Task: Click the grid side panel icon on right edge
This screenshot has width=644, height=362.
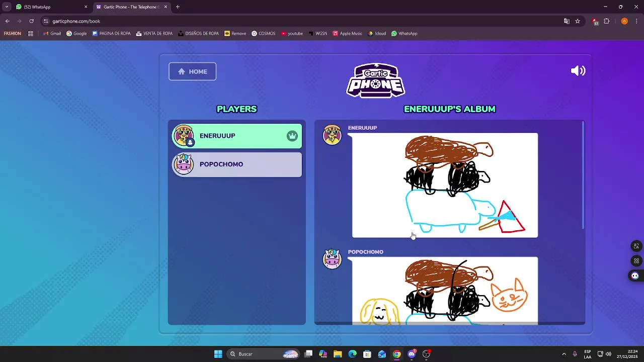Action: pyautogui.click(x=636, y=260)
